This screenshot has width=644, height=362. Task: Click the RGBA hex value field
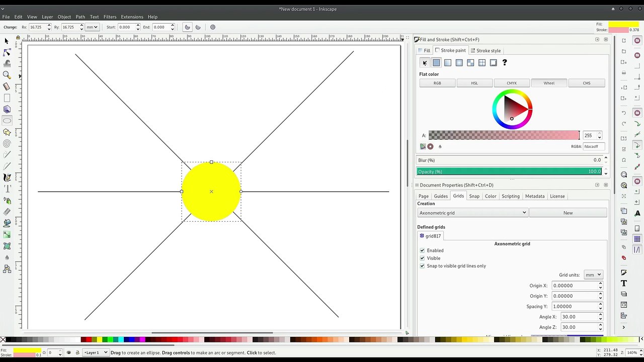(594, 146)
